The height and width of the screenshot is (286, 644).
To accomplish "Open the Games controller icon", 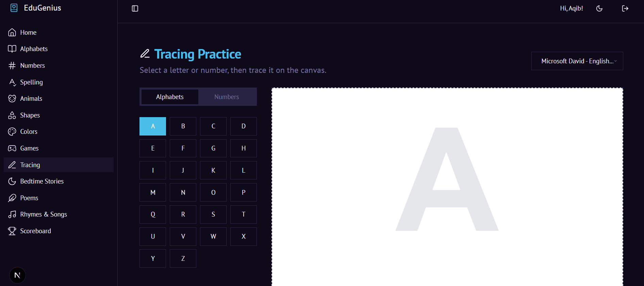I will coord(12,148).
